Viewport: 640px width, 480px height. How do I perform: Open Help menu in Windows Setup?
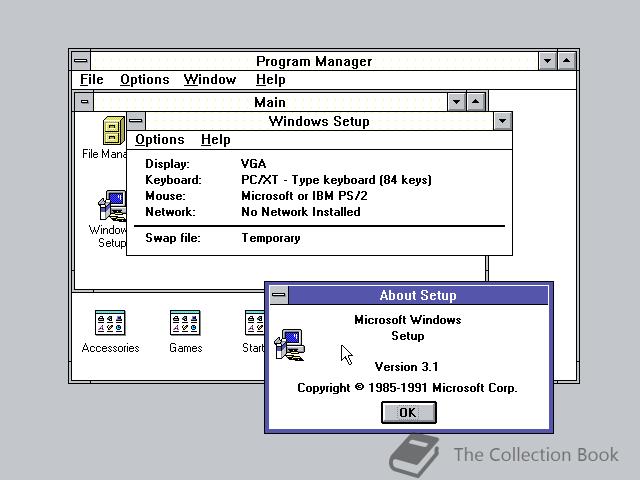216,140
